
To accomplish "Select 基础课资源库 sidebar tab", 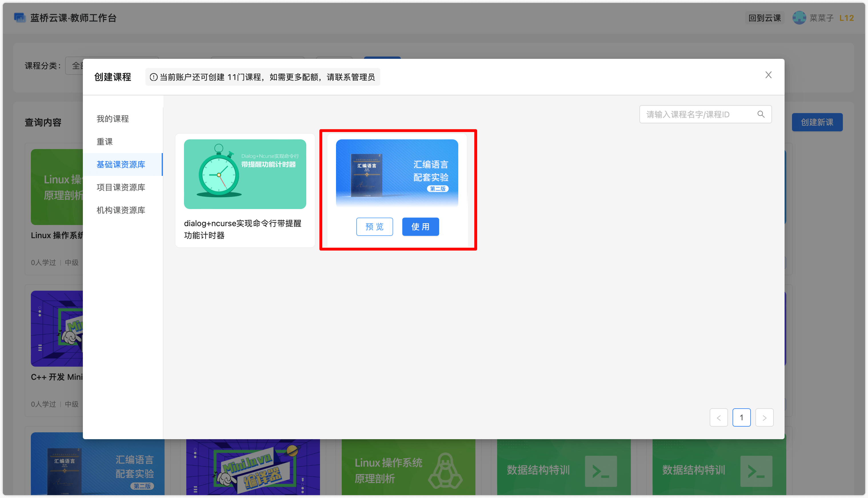I will (121, 164).
